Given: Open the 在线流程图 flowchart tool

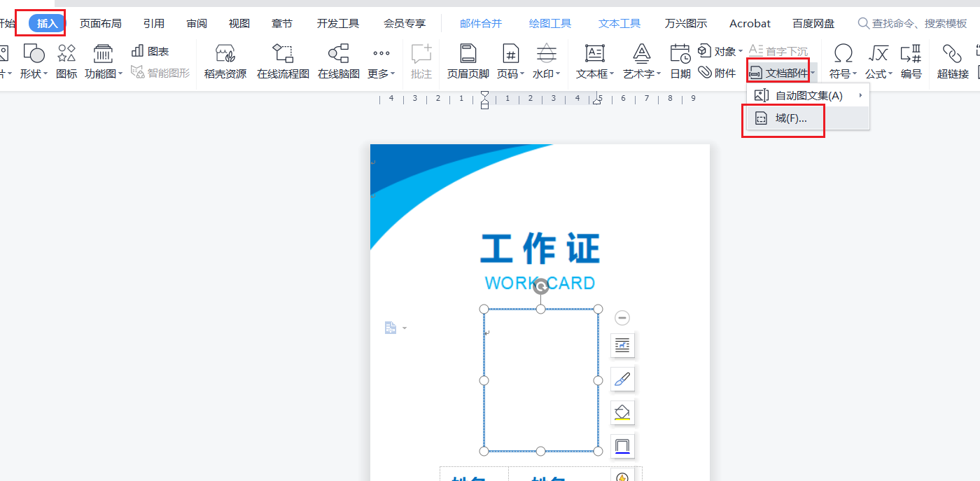Looking at the screenshot, I should (x=283, y=61).
